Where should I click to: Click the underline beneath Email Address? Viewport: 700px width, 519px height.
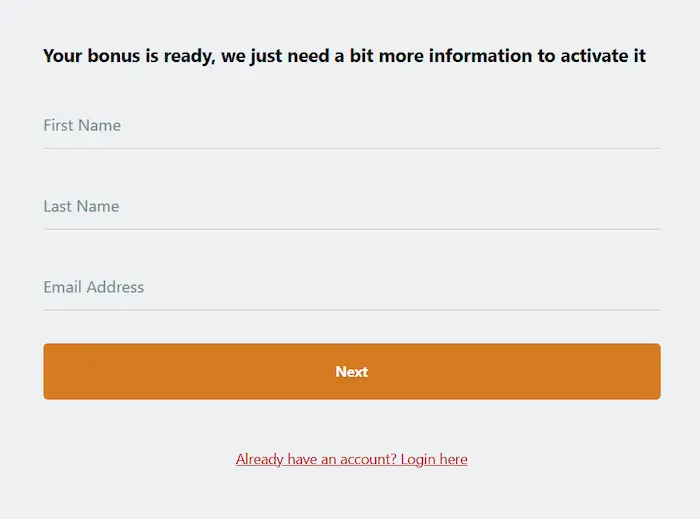pyautogui.click(x=352, y=310)
